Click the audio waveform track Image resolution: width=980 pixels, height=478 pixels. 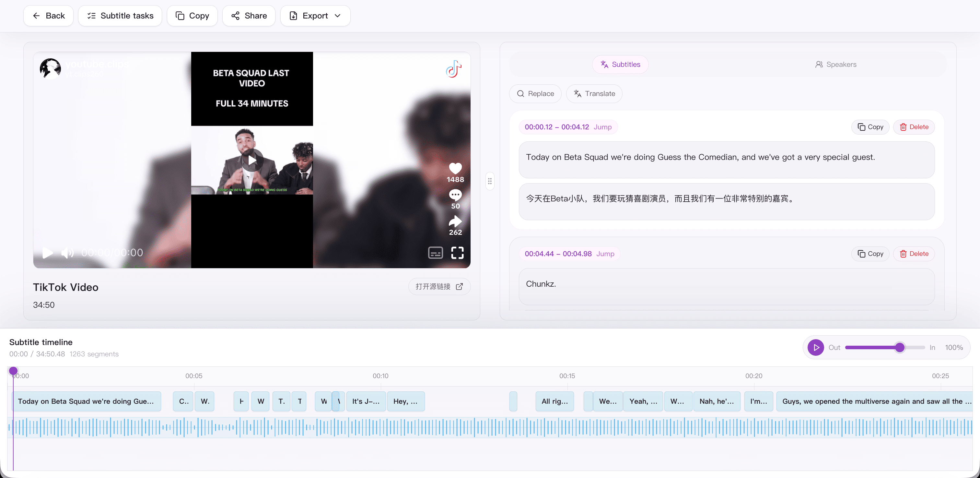[x=490, y=427]
